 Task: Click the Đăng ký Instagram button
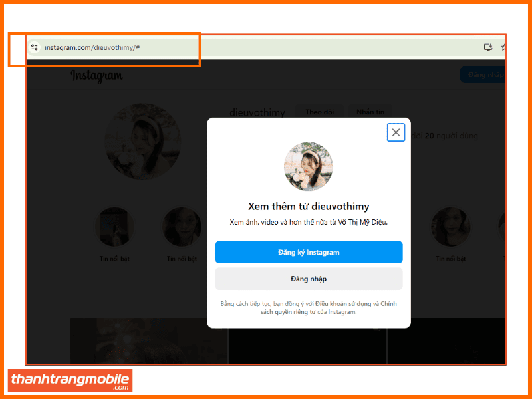click(309, 252)
